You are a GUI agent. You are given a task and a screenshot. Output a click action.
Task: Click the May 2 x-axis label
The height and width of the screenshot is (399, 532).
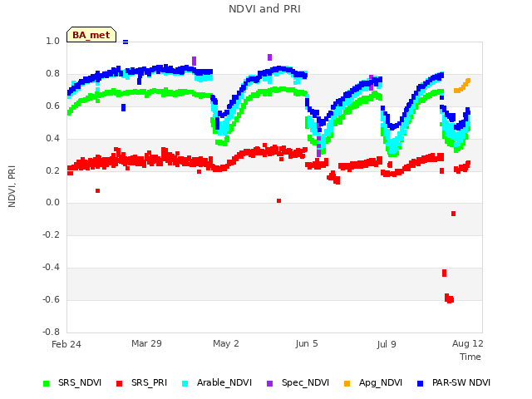pos(226,343)
